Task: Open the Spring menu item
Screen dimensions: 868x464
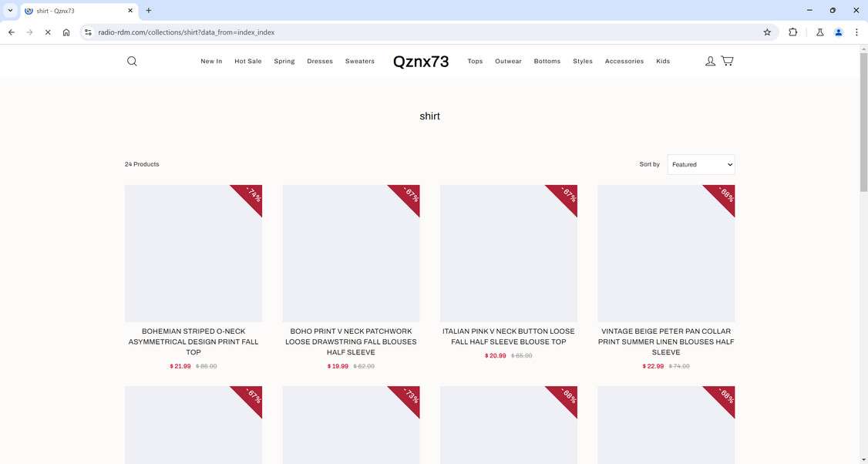Action: pos(284,62)
